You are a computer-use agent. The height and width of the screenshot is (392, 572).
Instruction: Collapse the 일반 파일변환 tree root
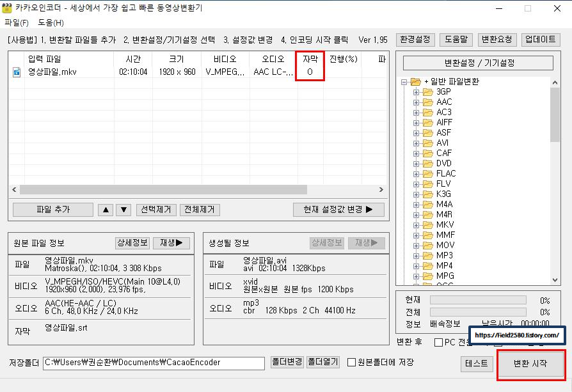click(x=404, y=82)
